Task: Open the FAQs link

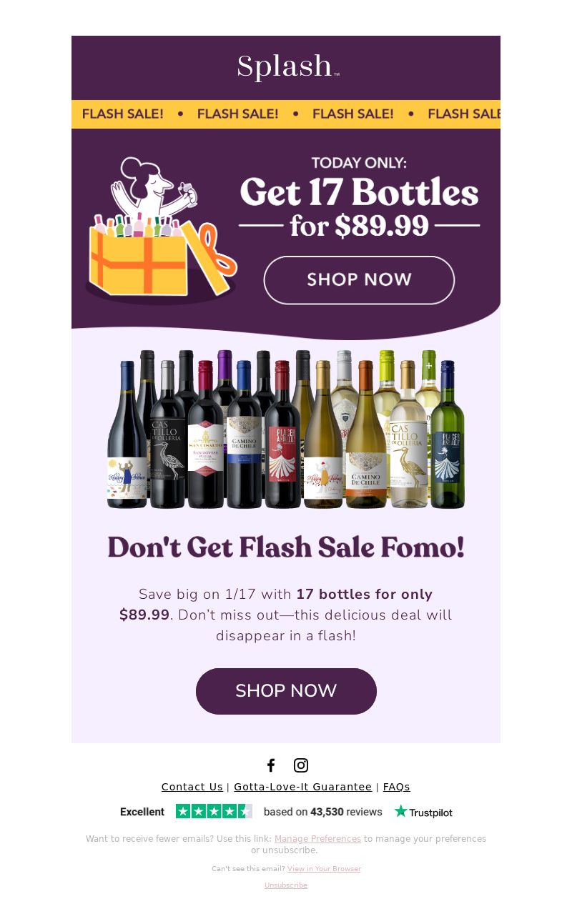Action: 396,787
